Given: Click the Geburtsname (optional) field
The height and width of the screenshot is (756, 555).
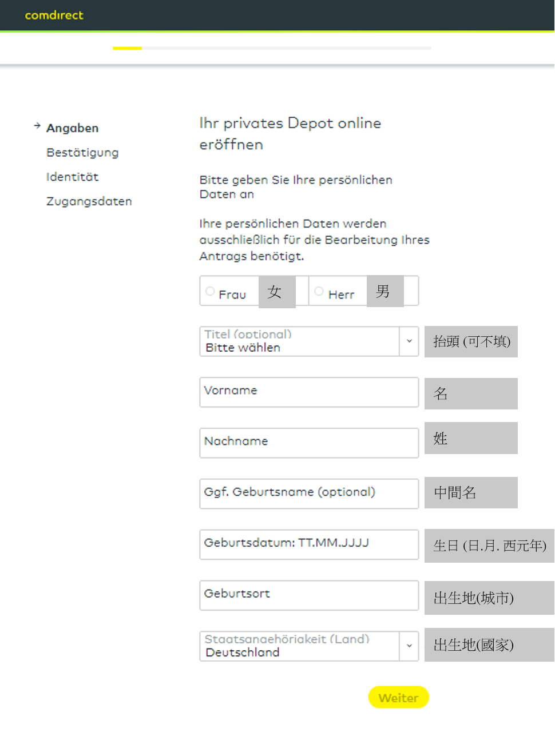Looking at the screenshot, I should [x=309, y=494].
